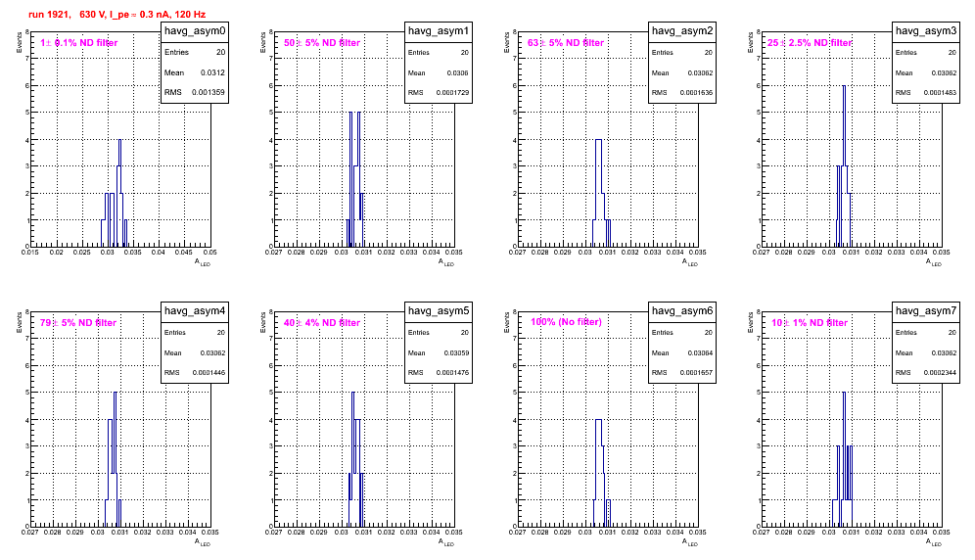Click the A_LED axis title under havg_asym7

pos(933,542)
